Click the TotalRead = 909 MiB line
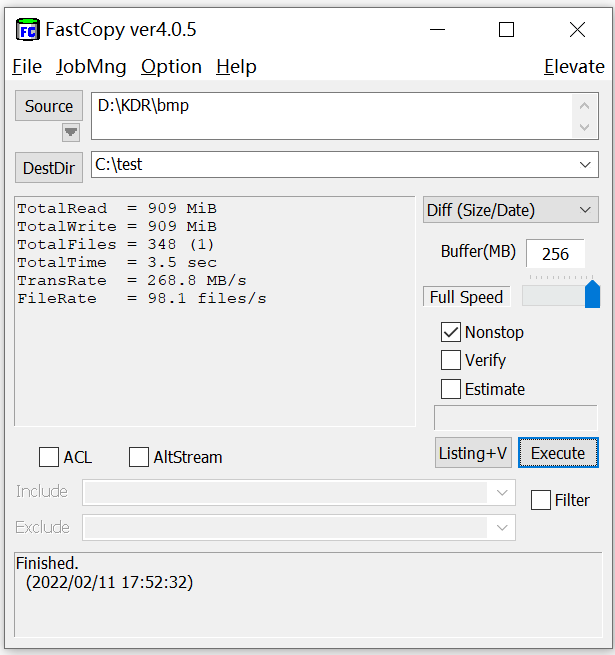Screen dimensions: 615x655 coord(117,208)
